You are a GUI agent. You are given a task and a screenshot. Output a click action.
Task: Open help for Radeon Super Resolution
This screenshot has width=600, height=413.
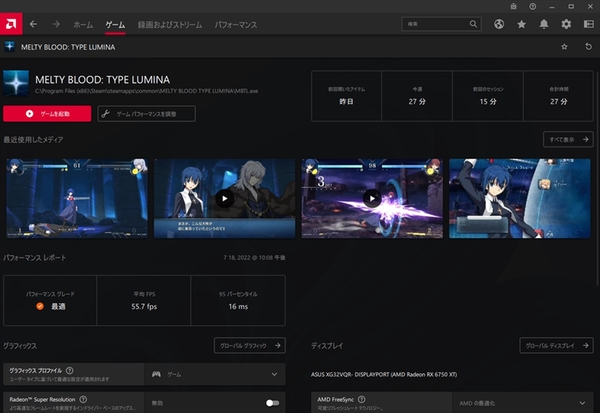coord(83,399)
